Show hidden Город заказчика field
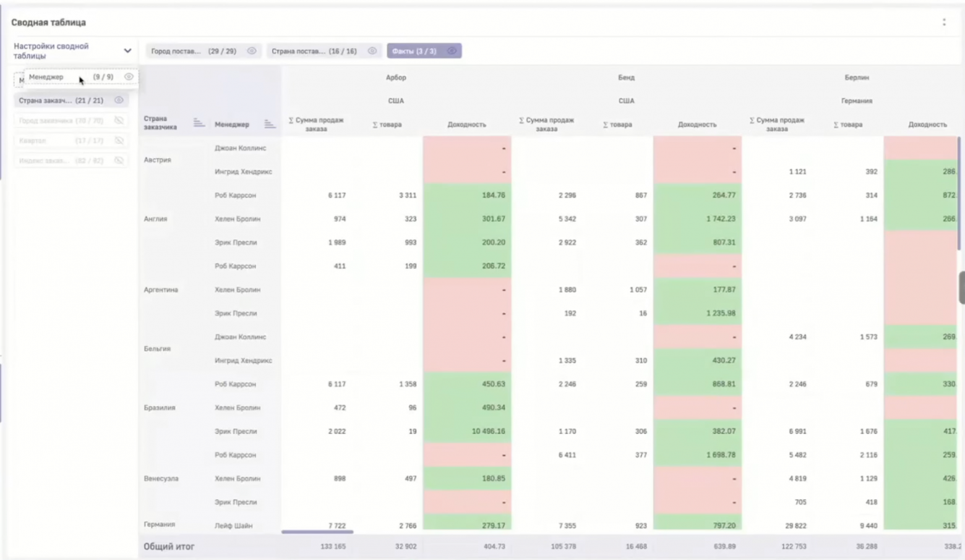Image resolution: width=965 pixels, height=560 pixels. tap(119, 121)
